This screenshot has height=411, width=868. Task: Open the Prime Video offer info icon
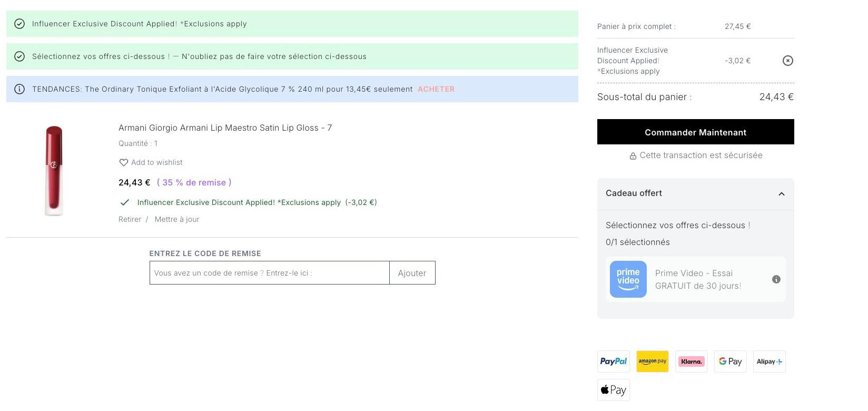(776, 279)
